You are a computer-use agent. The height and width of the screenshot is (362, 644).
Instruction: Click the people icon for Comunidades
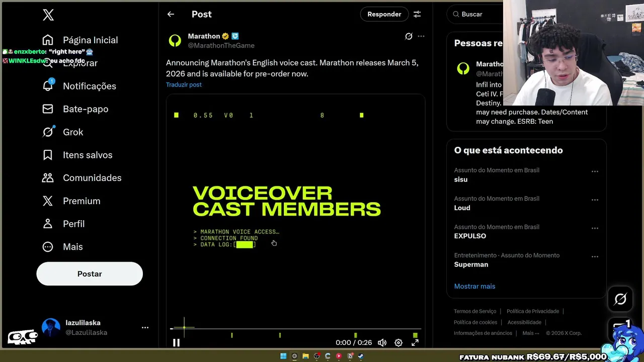(x=48, y=178)
